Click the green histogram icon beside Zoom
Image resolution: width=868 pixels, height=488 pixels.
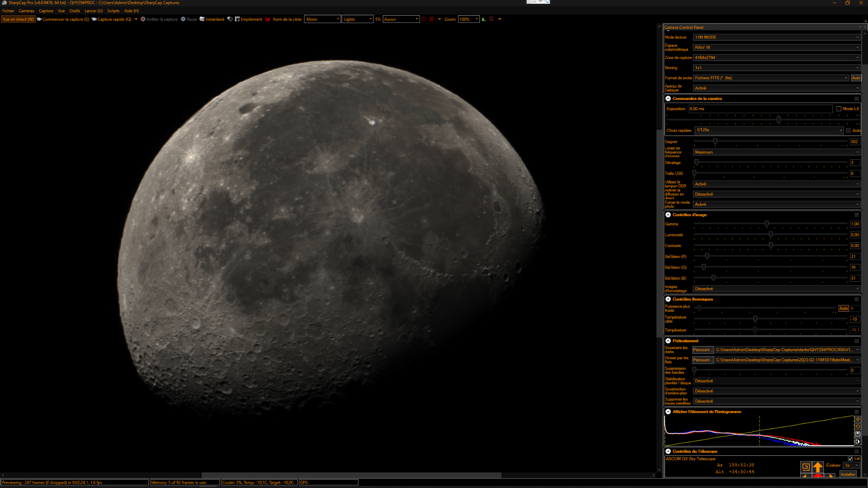tap(484, 19)
